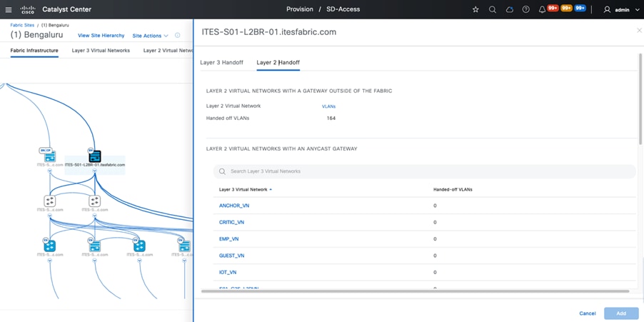Click the panel title ITES-S01-L2BR-01.itesfabric.com
Viewport: 644px width, 322px height.
point(269,32)
